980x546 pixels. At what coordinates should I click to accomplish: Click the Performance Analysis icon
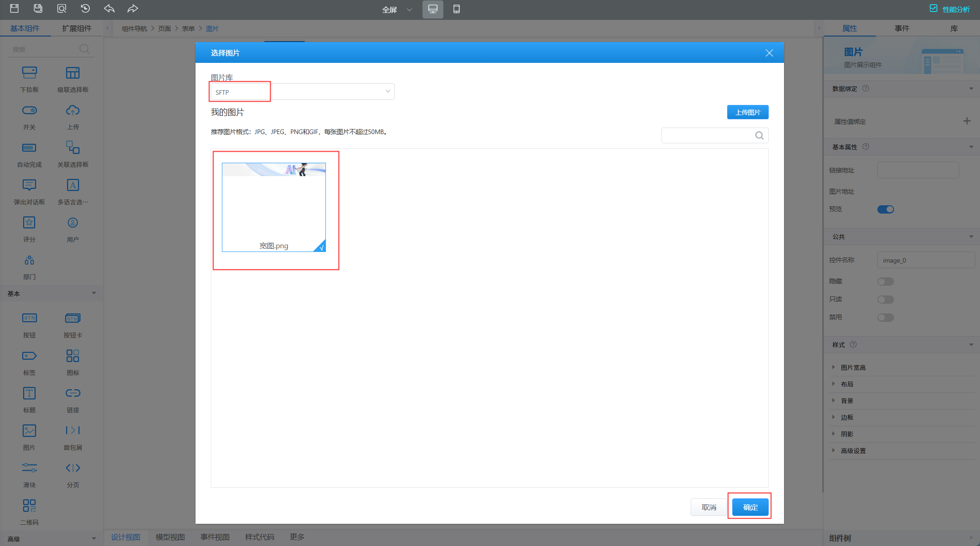pos(933,9)
